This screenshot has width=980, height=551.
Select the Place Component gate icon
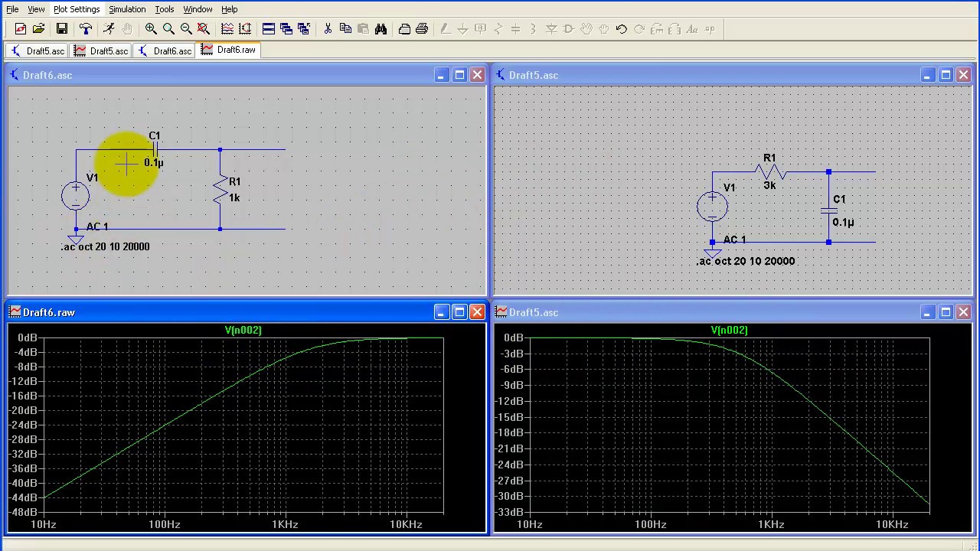(x=569, y=29)
